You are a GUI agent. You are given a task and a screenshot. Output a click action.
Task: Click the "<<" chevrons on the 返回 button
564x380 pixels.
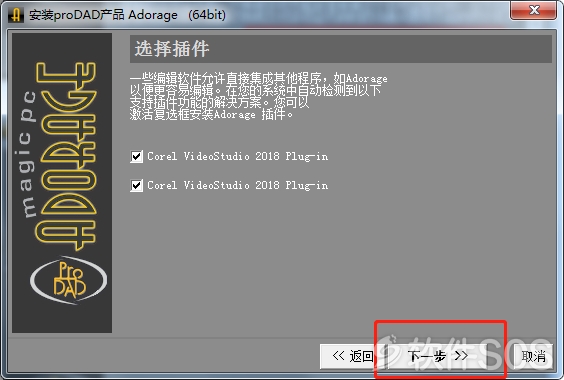[x=338, y=356]
